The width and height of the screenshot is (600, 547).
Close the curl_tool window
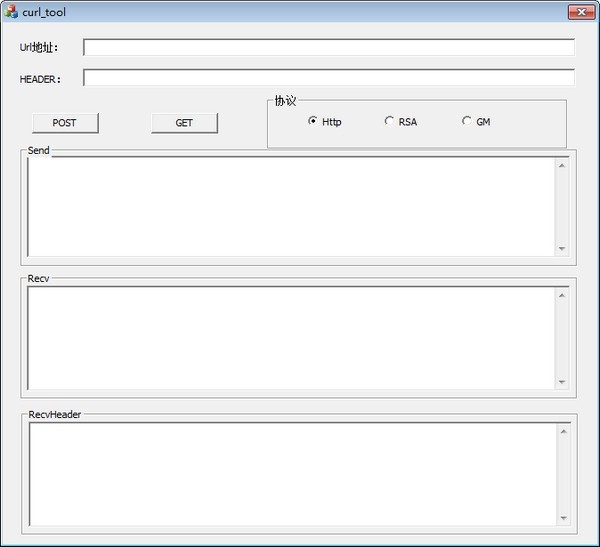pyautogui.click(x=581, y=12)
